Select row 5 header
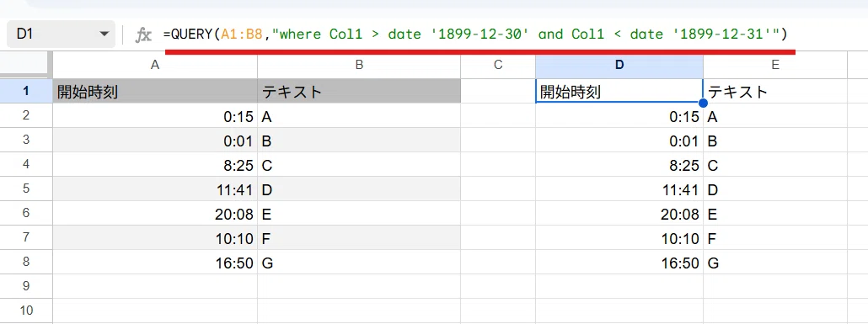This screenshot has height=324, width=868. [x=26, y=189]
